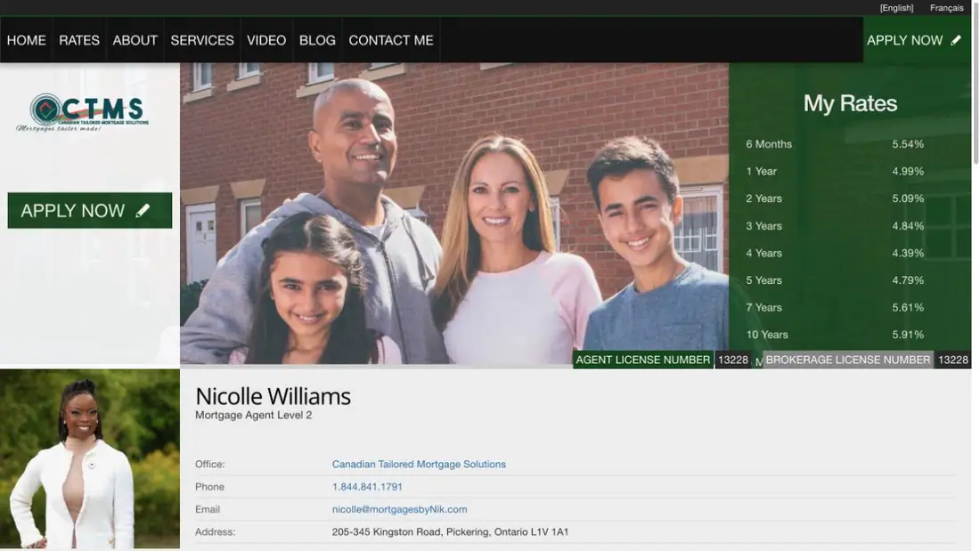Viewport: 980px width, 551px height.
Task: Select the 1 Year 4.99% rate
Action: [x=835, y=171]
